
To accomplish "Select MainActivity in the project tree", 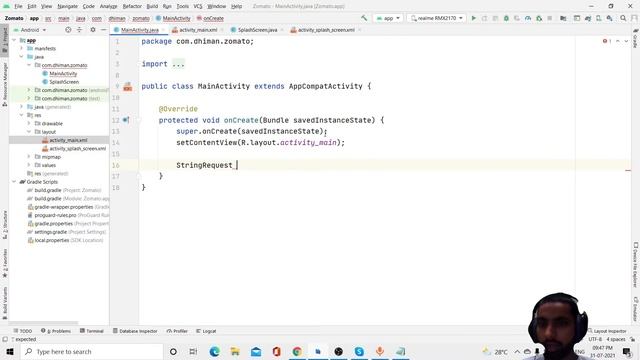I will point(63,73).
